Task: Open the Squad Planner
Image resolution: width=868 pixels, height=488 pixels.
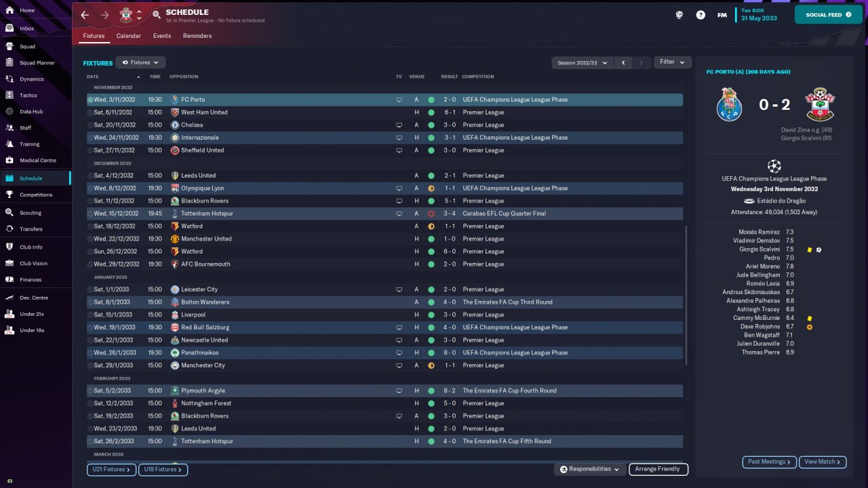Action: click(x=37, y=63)
